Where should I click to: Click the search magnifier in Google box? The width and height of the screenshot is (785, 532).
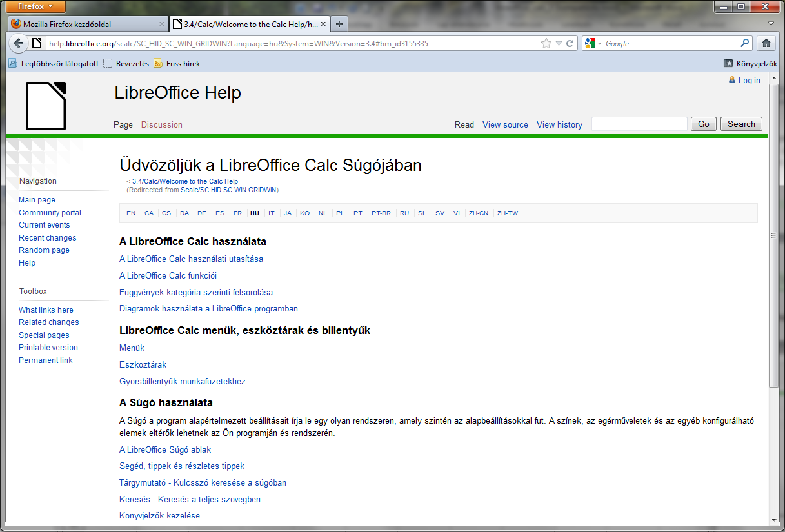pos(745,43)
